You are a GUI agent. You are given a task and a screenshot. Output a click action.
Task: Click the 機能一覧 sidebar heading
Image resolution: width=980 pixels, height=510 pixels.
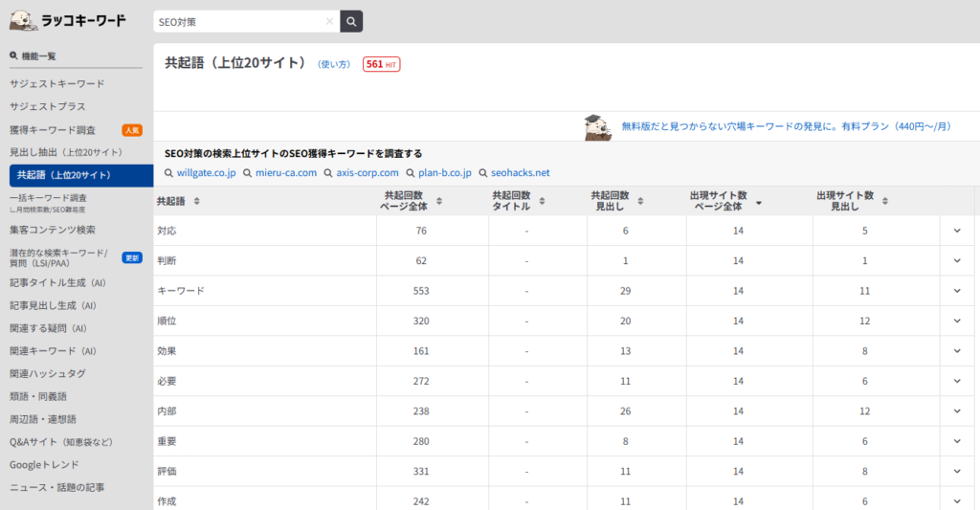click(38, 56)
